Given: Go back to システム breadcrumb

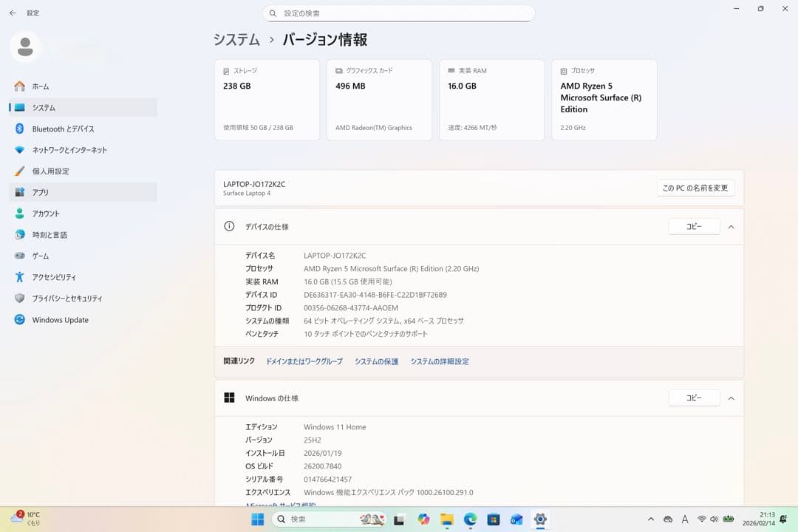Looking at the screenshot, I should pos(236,40).
